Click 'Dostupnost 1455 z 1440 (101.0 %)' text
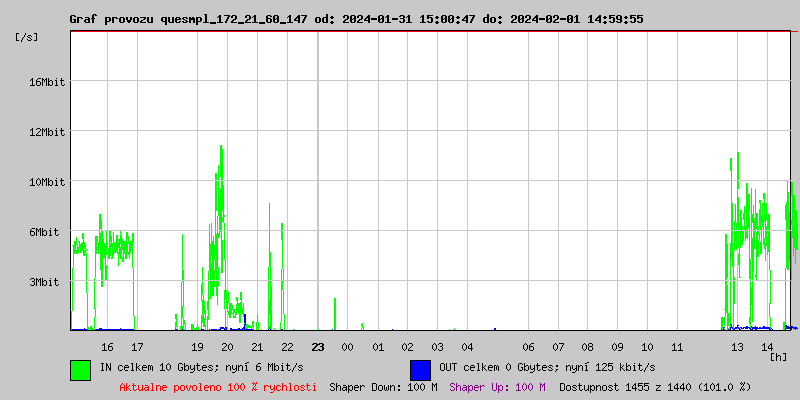Viewport: 800px width, 400px height. click(x=655, y=387)
